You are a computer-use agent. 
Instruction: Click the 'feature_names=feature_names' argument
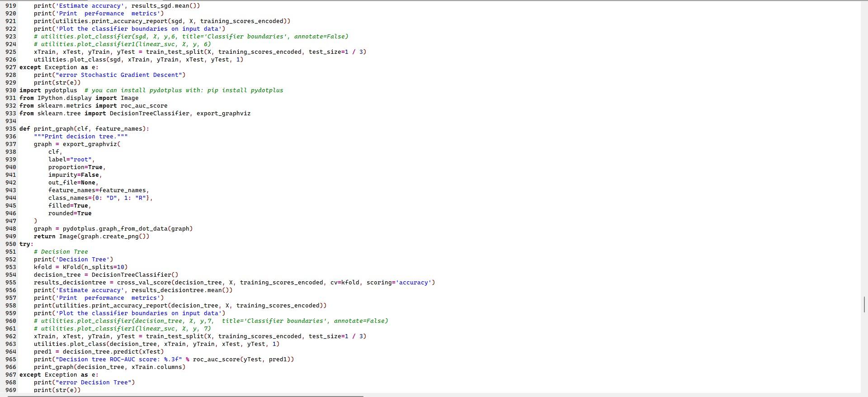[99, 190]
